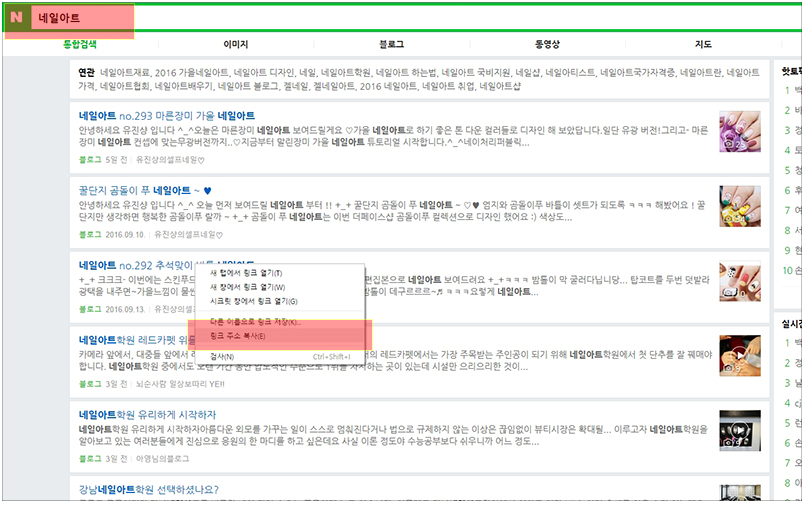Click blog name 뇌순사람 일상보따리 YE!!
The width and height of the screenshot is (804, 506).
tap(180, 384)
